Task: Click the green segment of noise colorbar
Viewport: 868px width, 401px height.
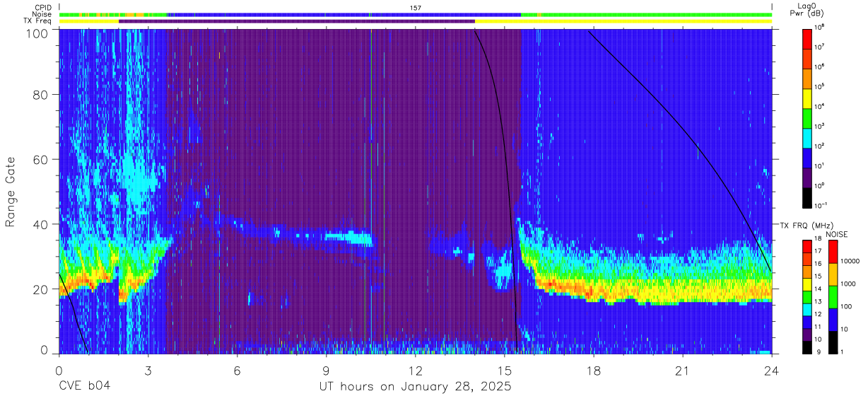Action: coord(833,296)
